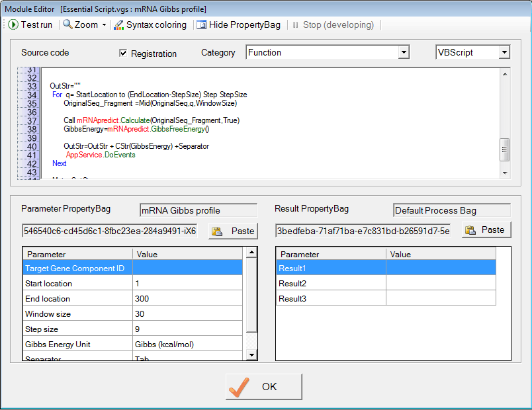Viewport: 532px width, 410px height.
Task: Click Gibbs (kcal/mol) value cell
Action: tap(188, 345)
